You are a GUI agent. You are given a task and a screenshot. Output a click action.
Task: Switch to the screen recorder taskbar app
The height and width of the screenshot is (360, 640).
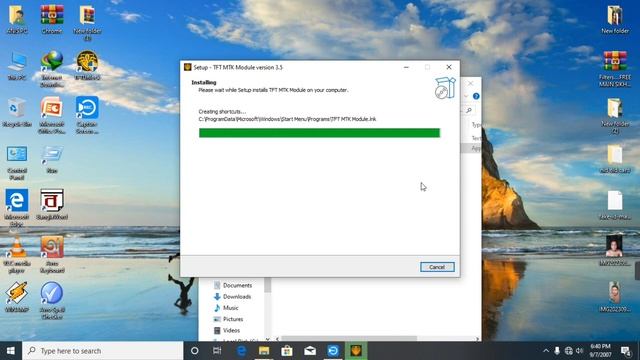pos(333,351)
